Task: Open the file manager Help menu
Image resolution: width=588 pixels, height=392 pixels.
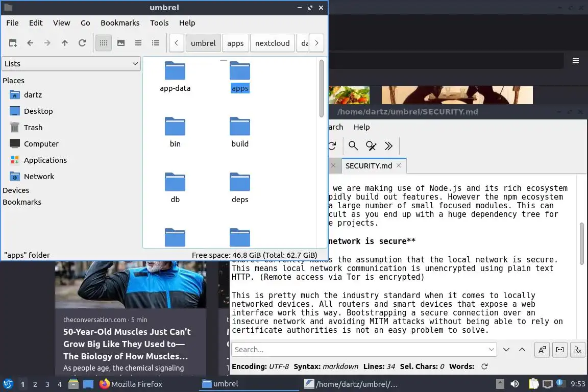Action: click(187, 23)
